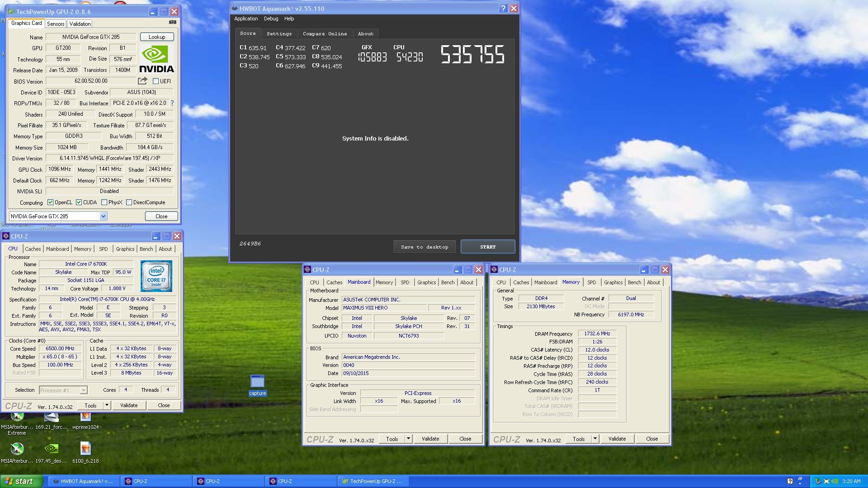The image size is (868, 488).
Task: Click the Aquamark window help question-mark button
Action: pyautogui.click(x=503, y=8)
